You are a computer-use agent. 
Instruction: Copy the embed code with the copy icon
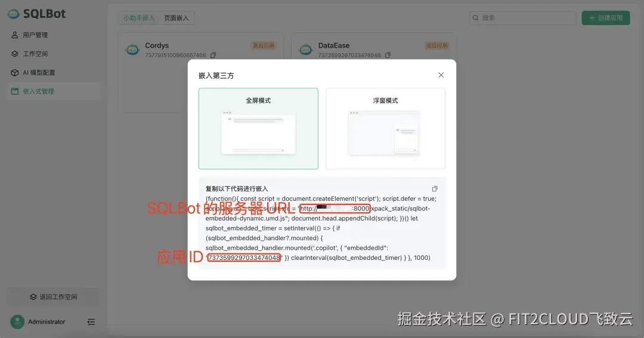[x=435, y=189]
